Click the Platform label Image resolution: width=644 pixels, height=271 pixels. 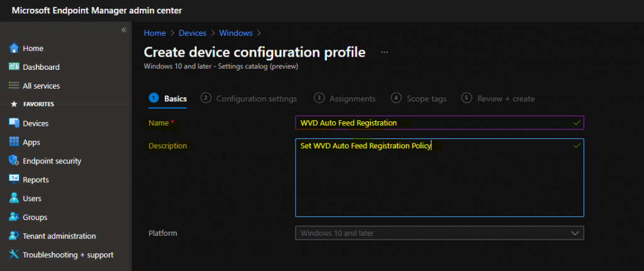coord(163,233)
